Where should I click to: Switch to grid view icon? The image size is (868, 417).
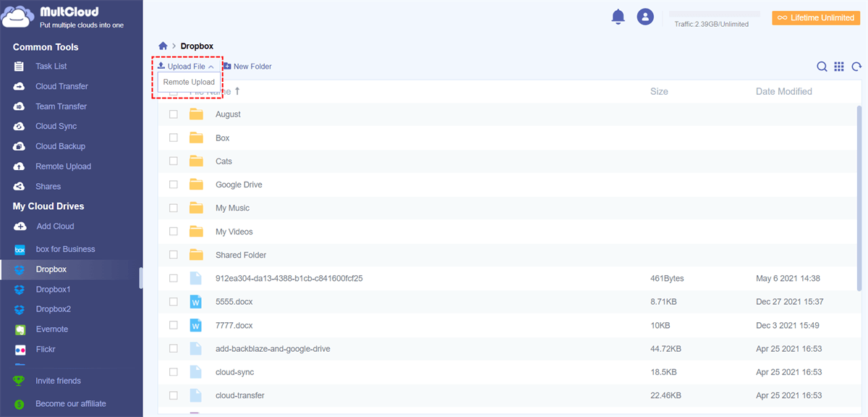coord(839,67)
